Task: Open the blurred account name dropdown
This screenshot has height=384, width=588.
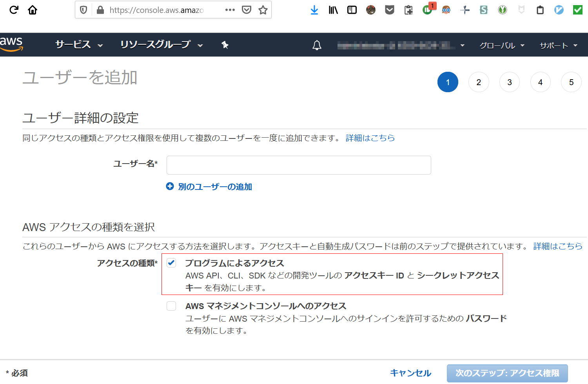Action: (x=401, y=45)
